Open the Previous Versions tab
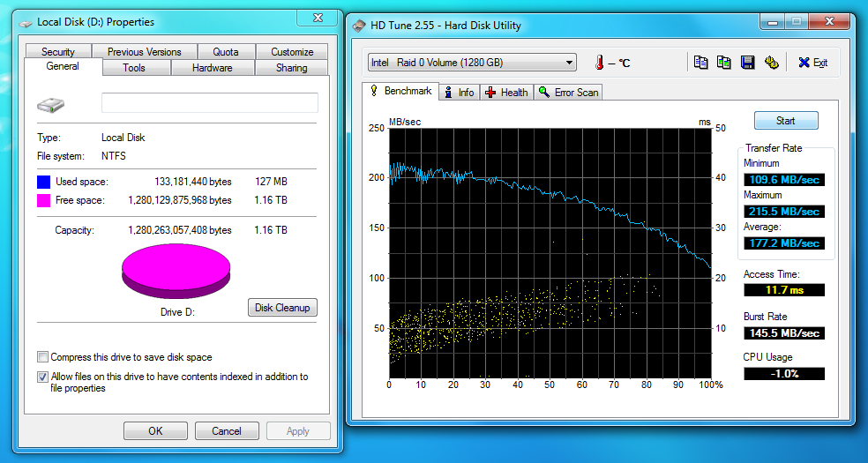The image size is (868, 463). 145,51
